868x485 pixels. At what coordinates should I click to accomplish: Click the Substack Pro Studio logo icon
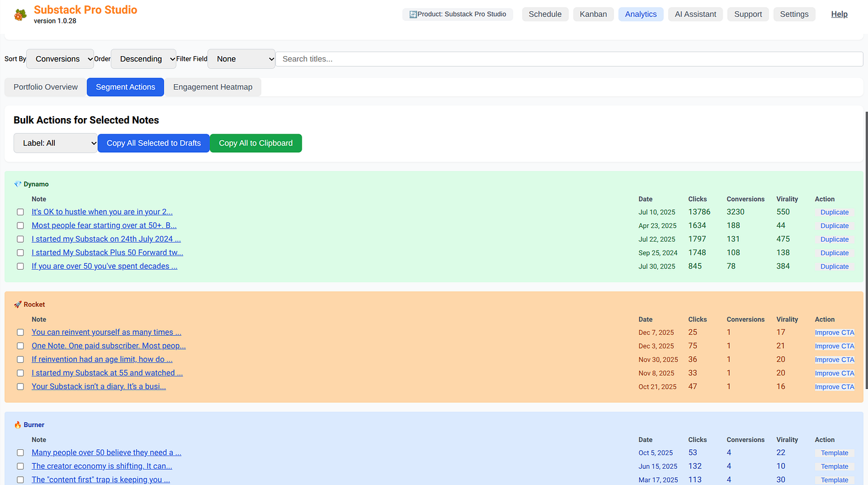point(20,14)
